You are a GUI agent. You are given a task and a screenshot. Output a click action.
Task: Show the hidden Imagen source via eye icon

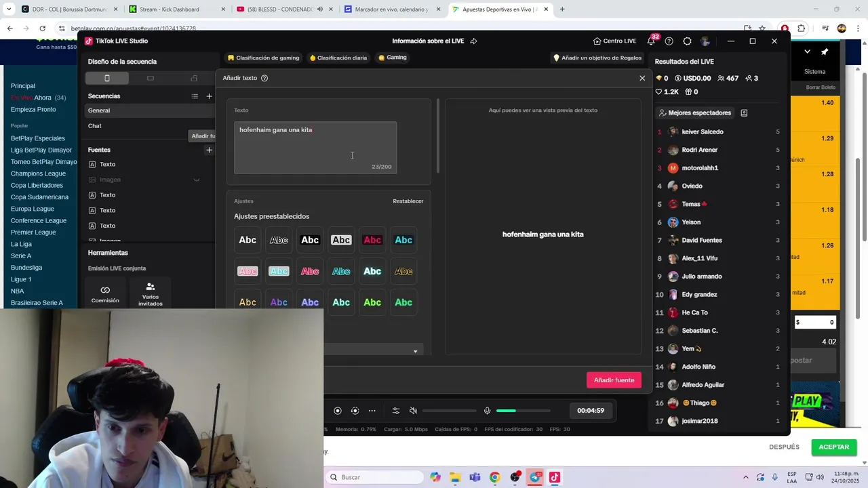click(197, 180)
